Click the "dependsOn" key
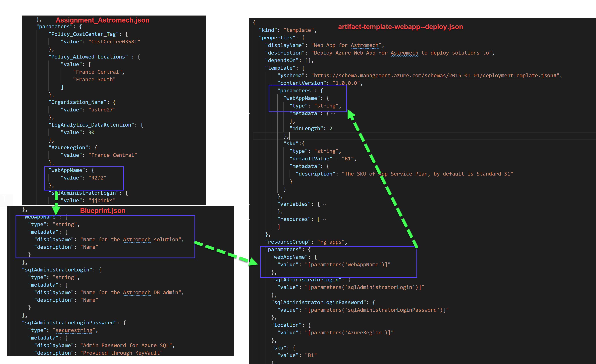Image resolution: width=596 pixels, height=364 pixels. pos(282,60)
